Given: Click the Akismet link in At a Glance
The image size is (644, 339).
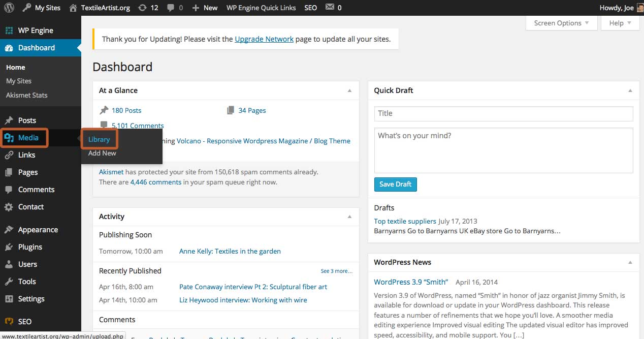Looking at the screenshot, I should tap(111, 172).
